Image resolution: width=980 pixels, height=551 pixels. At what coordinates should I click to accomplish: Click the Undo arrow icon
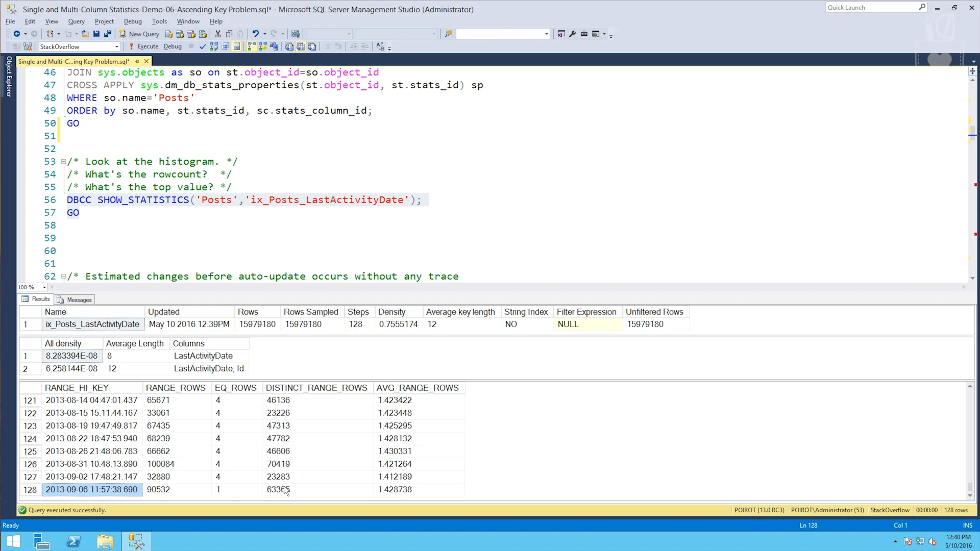255,34
